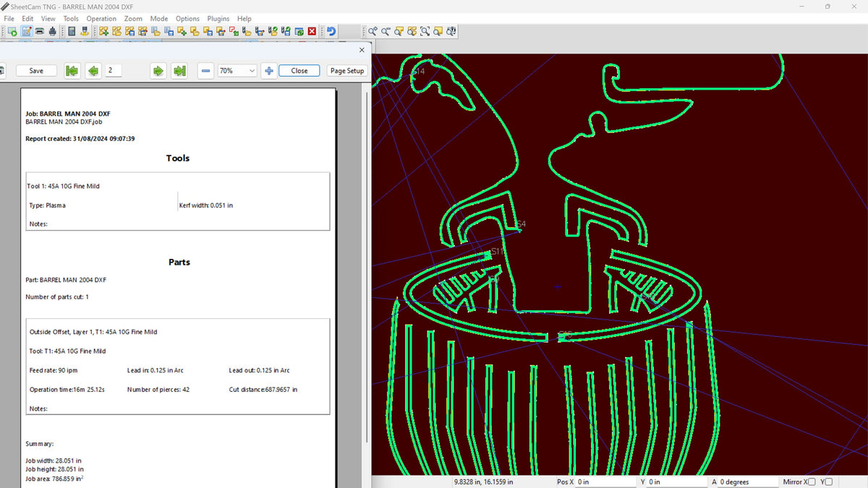The width and height of the screenshot is (868, 488).
Task: Open the Help menu
Action: 244,19
